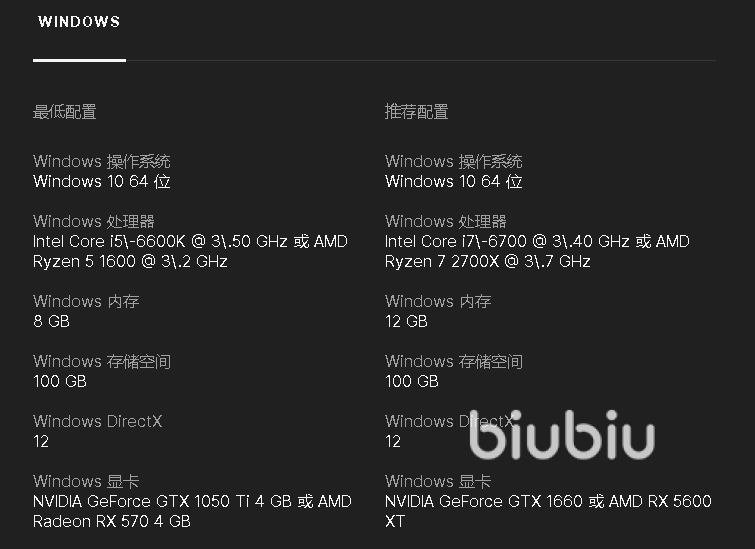Click the 8 GB memory value
Image resolution: width=755 pixels, height=549 pixels.
tap(51, 321)
